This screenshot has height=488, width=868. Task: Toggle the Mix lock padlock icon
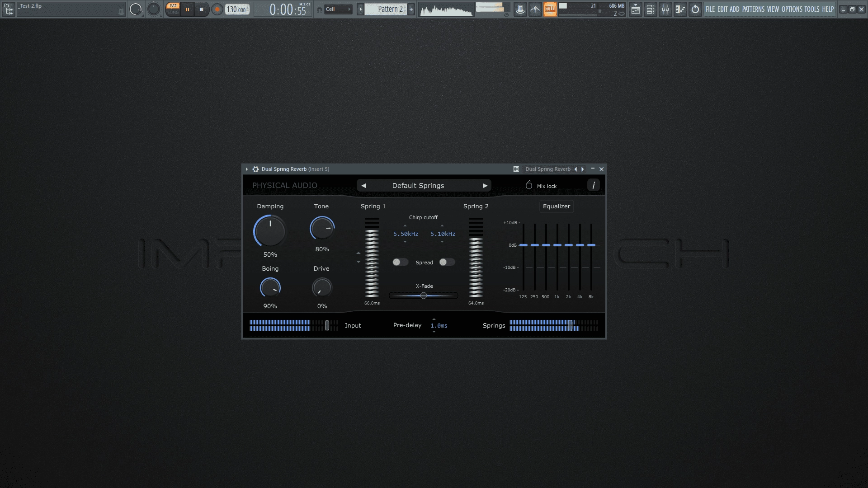click(529, 185)
